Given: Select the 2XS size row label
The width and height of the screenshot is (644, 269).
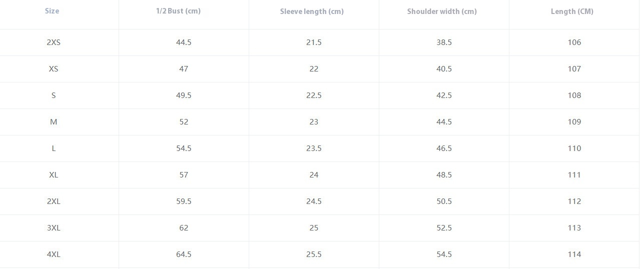Looking at the screenshot, I should pyautogui.click(x=54, y=42).
